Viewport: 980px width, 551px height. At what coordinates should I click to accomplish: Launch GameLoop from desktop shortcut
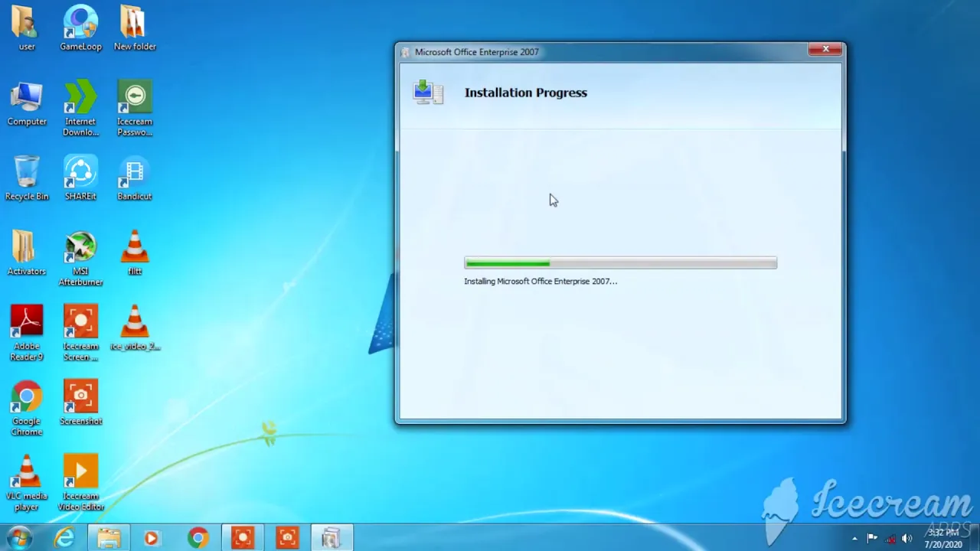pos(80,28)
